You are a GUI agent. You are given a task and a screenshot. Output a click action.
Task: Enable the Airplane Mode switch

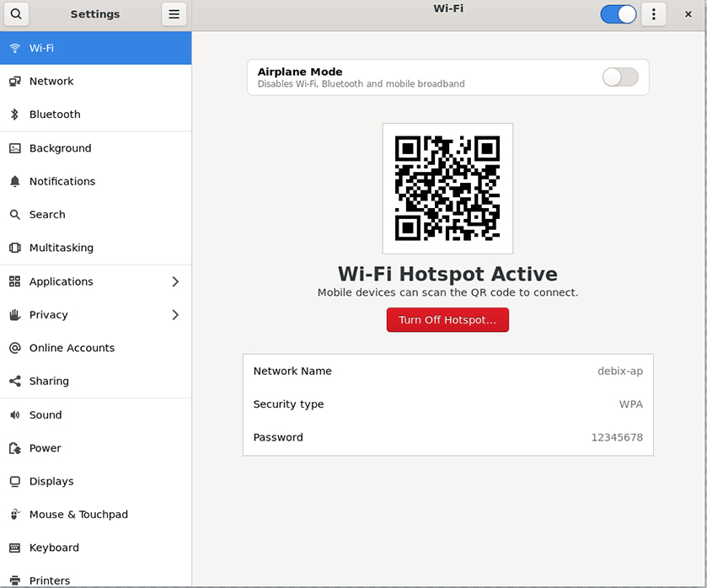click(620, 78)
